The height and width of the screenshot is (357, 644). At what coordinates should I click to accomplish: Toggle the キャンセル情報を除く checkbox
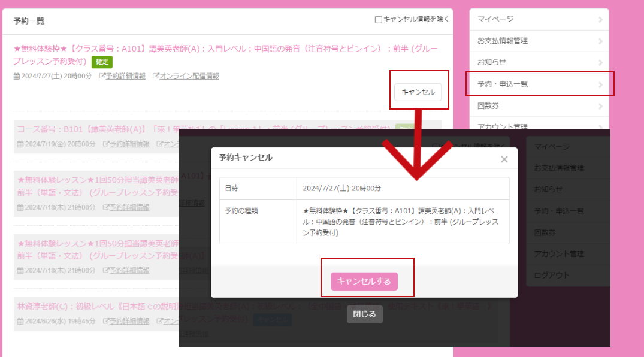[x=379, y=19]
